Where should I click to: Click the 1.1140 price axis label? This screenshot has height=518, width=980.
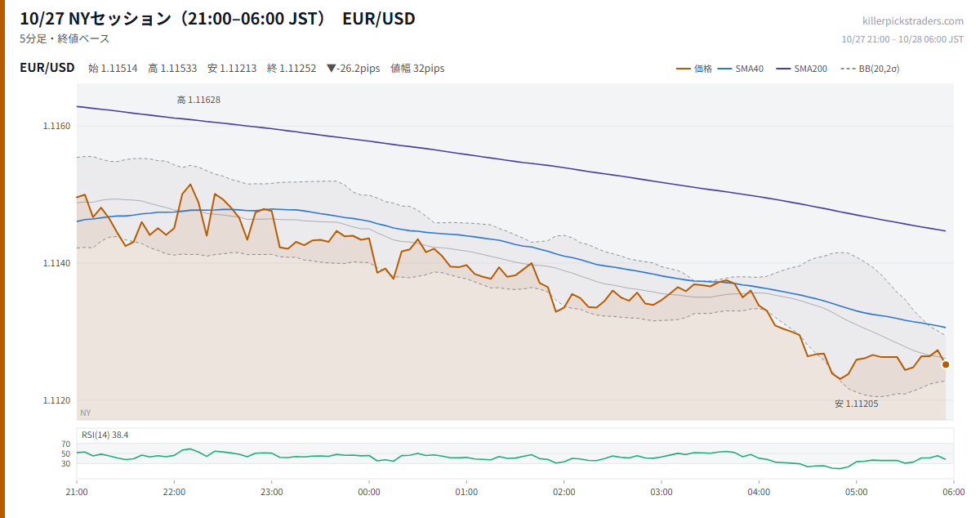[x=58, y=263]
